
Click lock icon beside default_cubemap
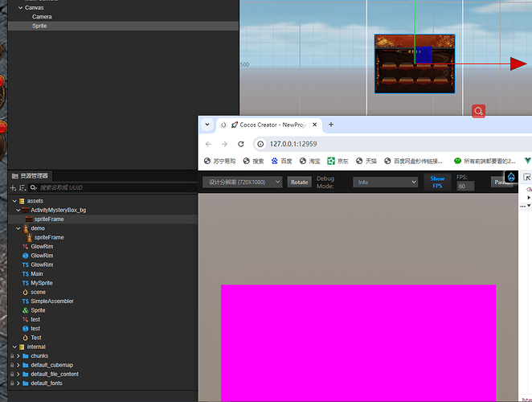point(12,365)
